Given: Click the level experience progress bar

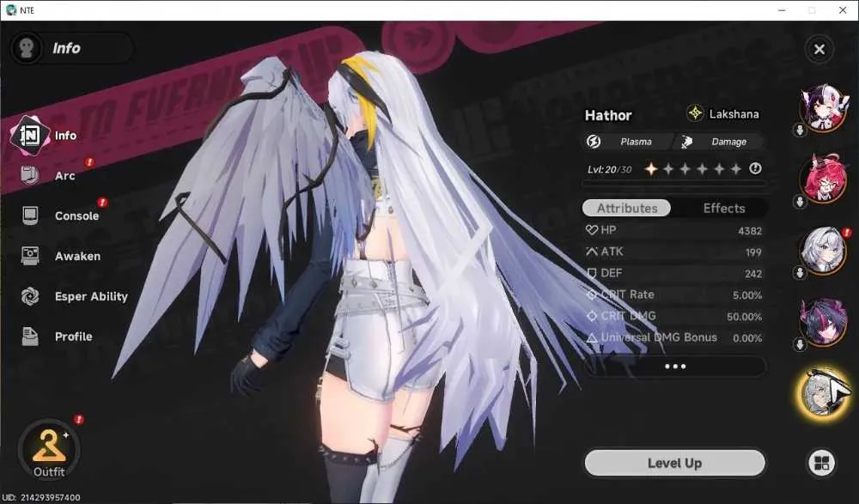Looking at the screenshot, I should [675, 185].
